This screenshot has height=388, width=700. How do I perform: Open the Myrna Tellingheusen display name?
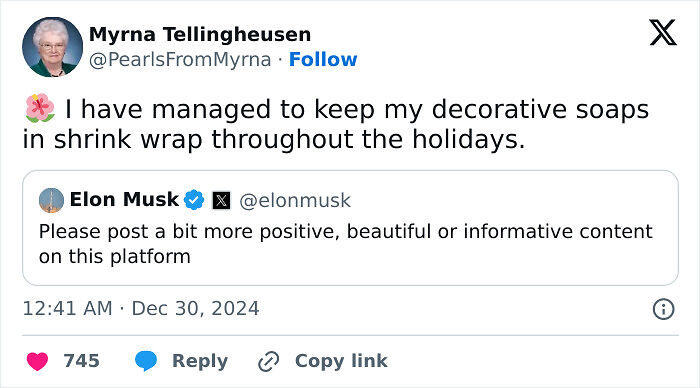click(x=200, y=34)
